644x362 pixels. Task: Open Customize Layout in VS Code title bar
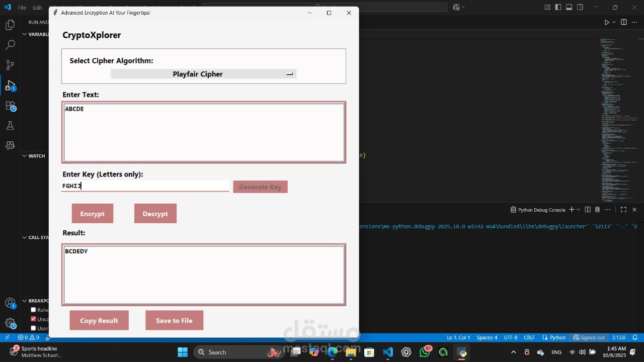coord(547,7)
